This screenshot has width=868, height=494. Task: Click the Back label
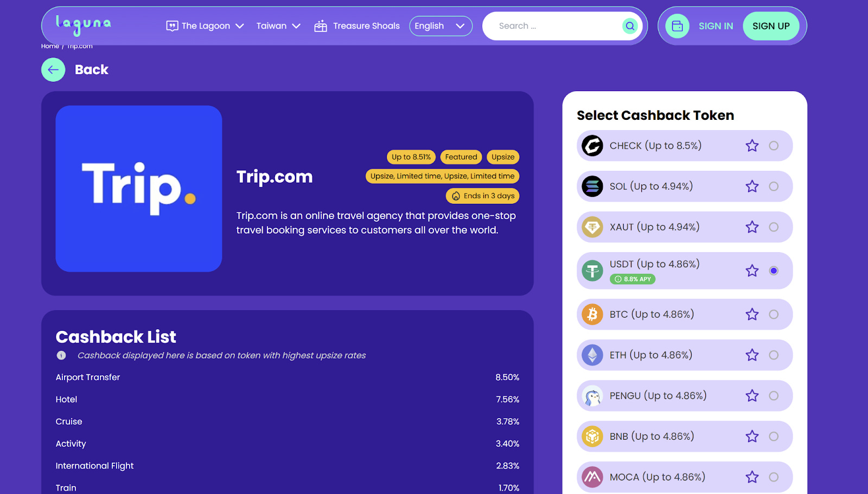[x=92, y=69]
